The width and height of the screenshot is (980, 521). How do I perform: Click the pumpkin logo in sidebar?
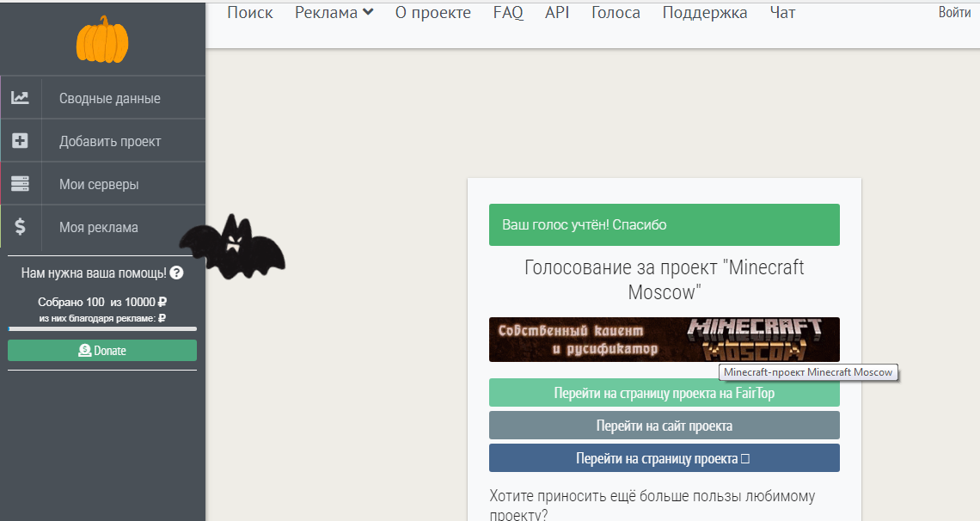click(102, 40)
